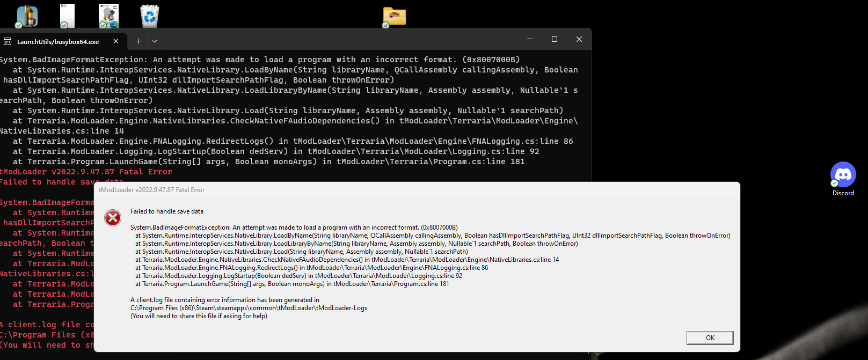Click terminal line ending 'Logging.cs:line 92'

point(276,151)
